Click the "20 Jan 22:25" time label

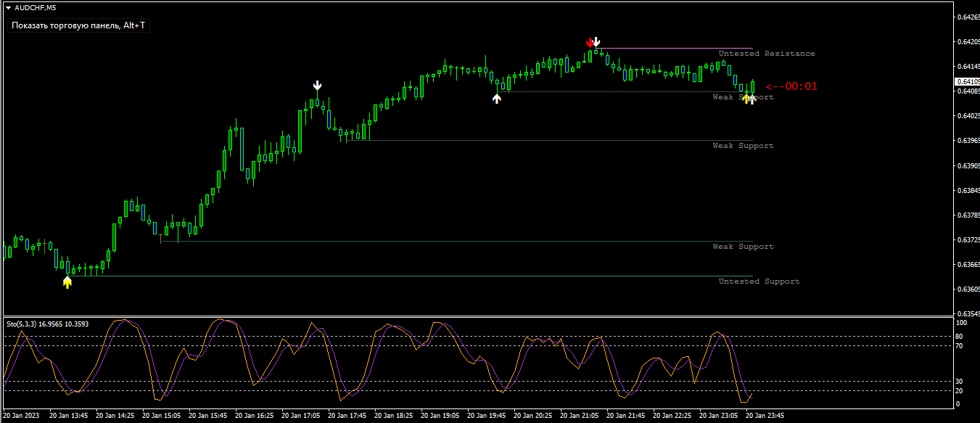click(x=672, y=416)
